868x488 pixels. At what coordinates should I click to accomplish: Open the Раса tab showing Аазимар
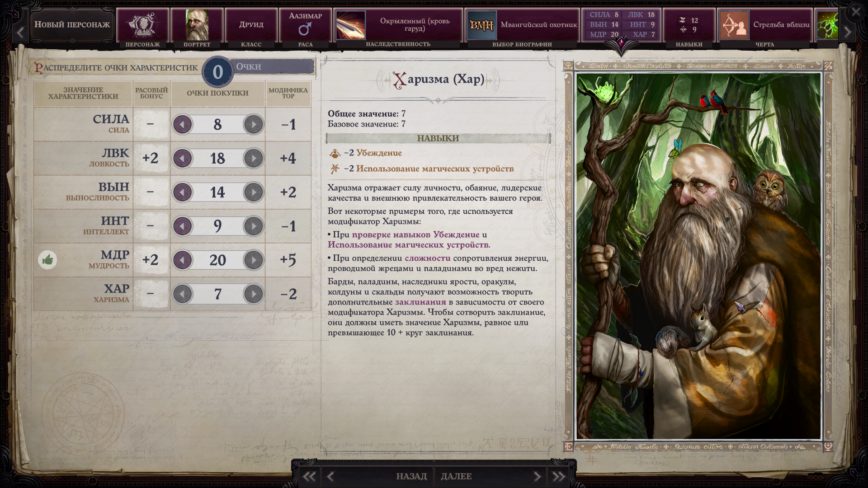(x=306, y=25)
